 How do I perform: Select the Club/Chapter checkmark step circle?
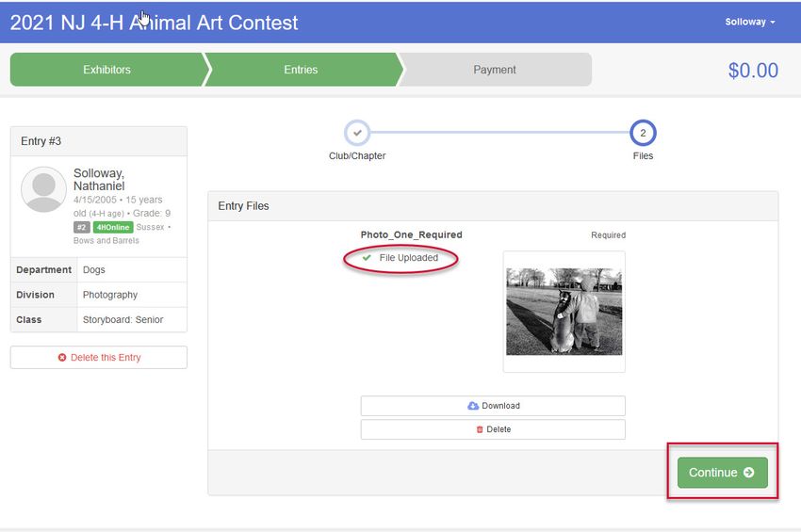(357, 133)
